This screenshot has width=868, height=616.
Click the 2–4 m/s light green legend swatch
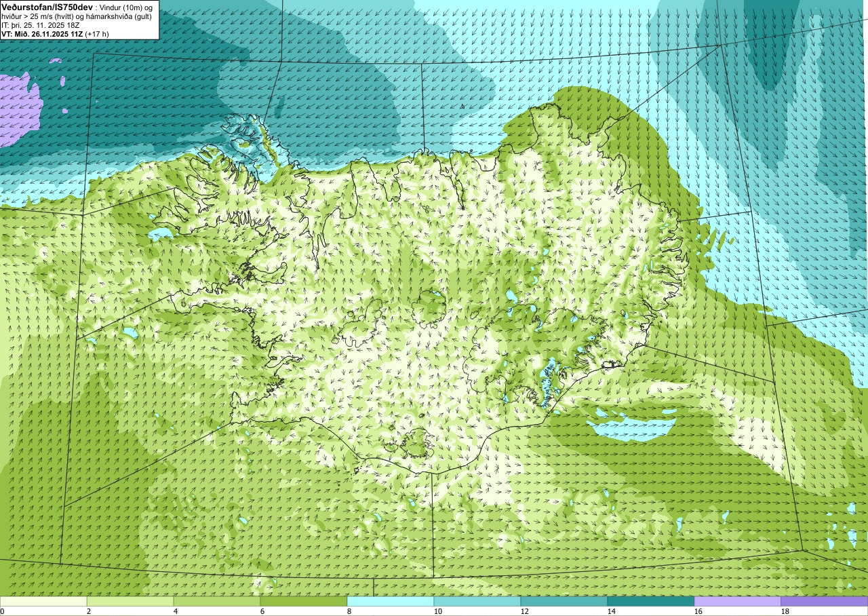coord(130,601)
